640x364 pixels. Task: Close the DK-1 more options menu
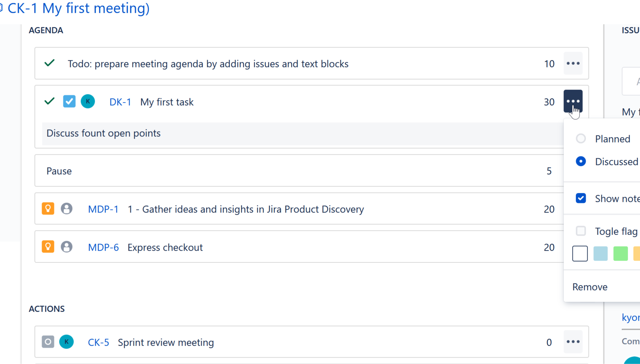[573, 101]
